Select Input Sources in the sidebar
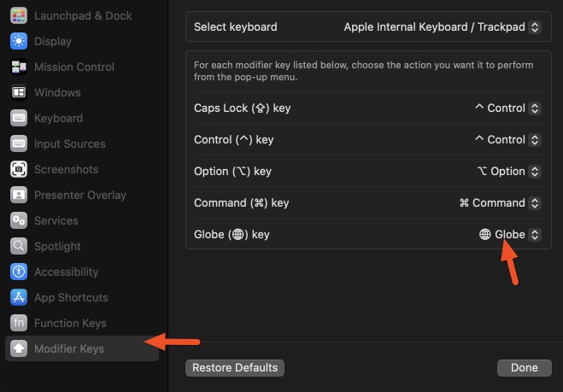This screenshot has height=392, width=563. point(69,143)
